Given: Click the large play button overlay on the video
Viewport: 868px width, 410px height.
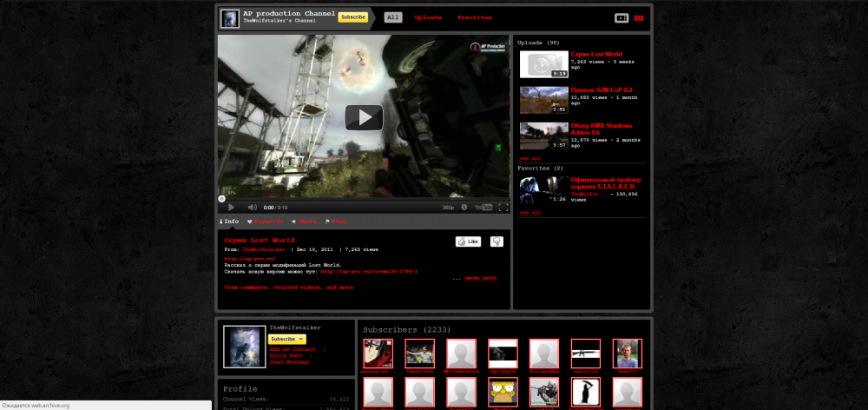Looking at the screenshot, I should click(364, 117).
